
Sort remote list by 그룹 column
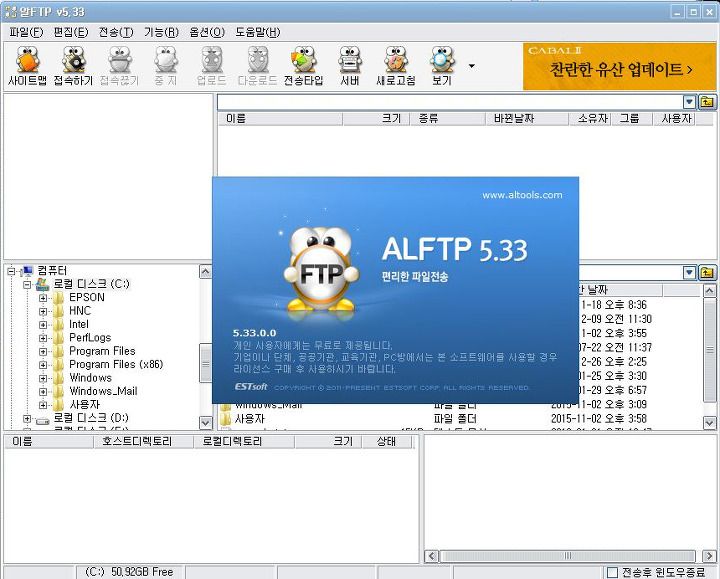click(x=631, y=118)
